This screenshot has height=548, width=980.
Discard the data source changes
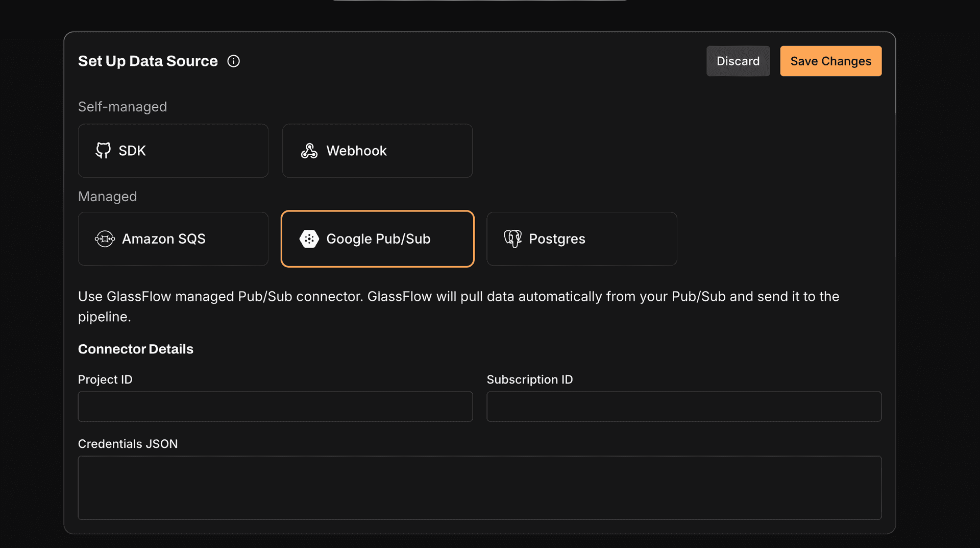pyautogui.click(x=738, y=61)
